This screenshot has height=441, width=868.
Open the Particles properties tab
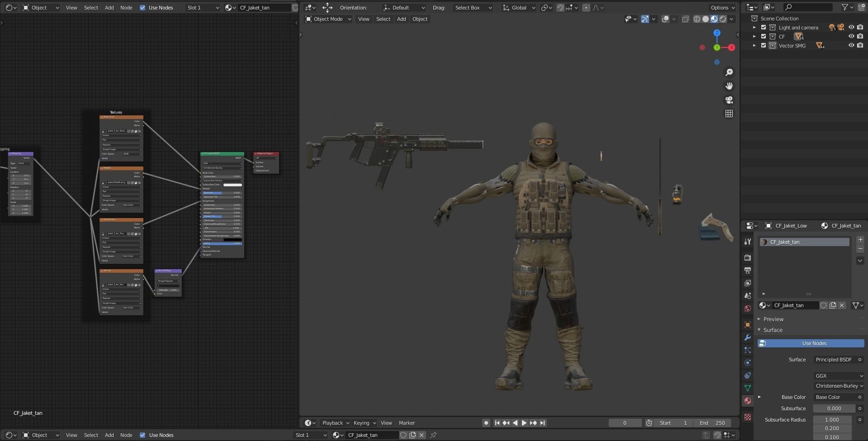tap(748, 350)
